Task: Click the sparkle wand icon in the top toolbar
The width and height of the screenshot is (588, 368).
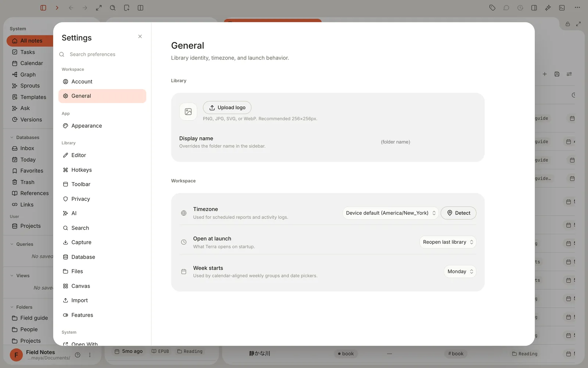Action: pyautogui.click(x=548, y=8)
